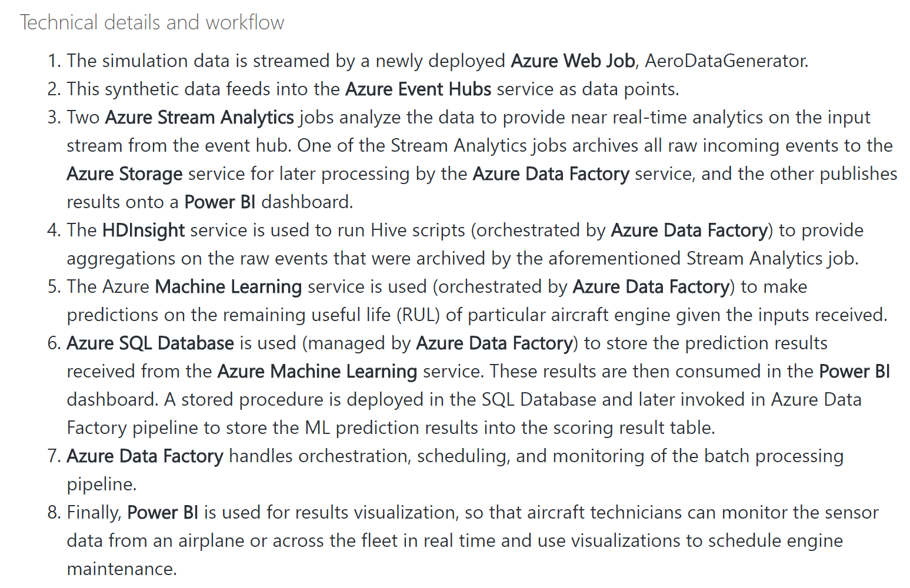This screenshot has height=588, width=910.
Task: Click the "Technical details and workflow" heading
Action: 152,22
